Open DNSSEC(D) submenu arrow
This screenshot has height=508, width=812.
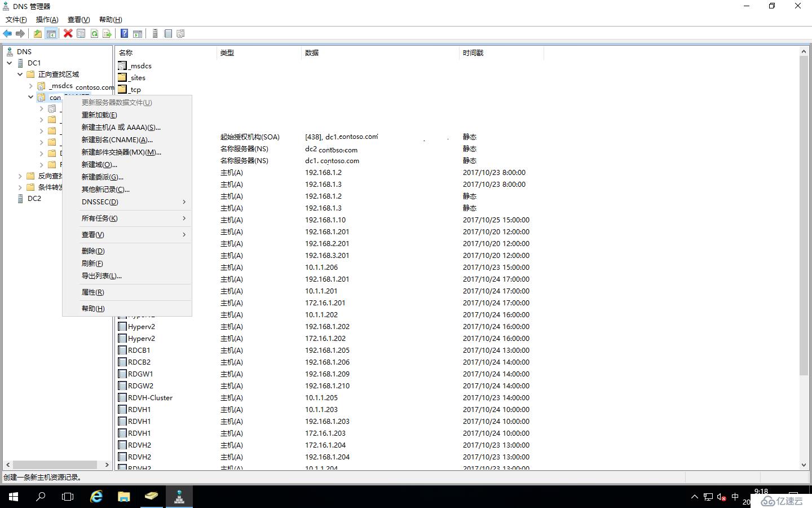184,202
